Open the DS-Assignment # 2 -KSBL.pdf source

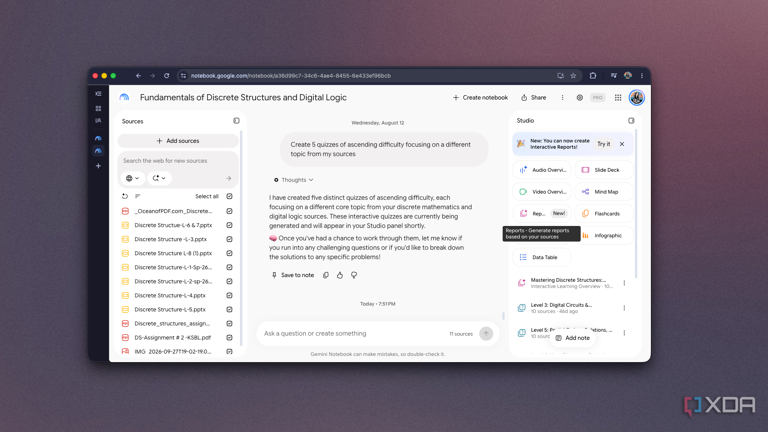[172, 337]
